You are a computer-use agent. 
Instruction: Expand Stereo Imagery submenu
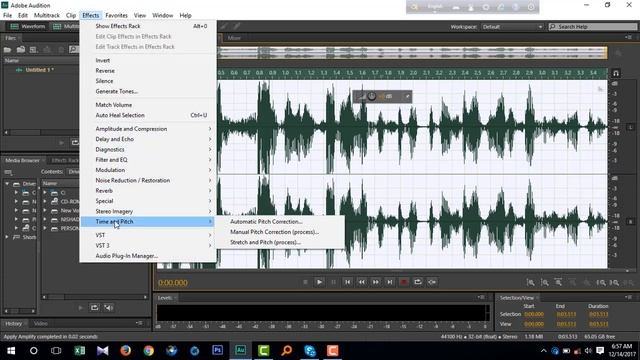click(x=148, y=211)
